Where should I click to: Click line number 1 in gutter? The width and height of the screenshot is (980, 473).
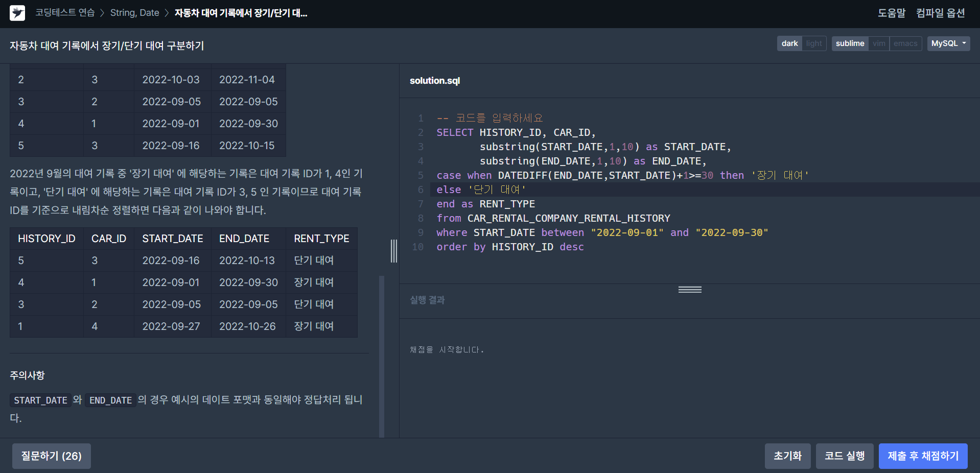(x=421, y=118)
